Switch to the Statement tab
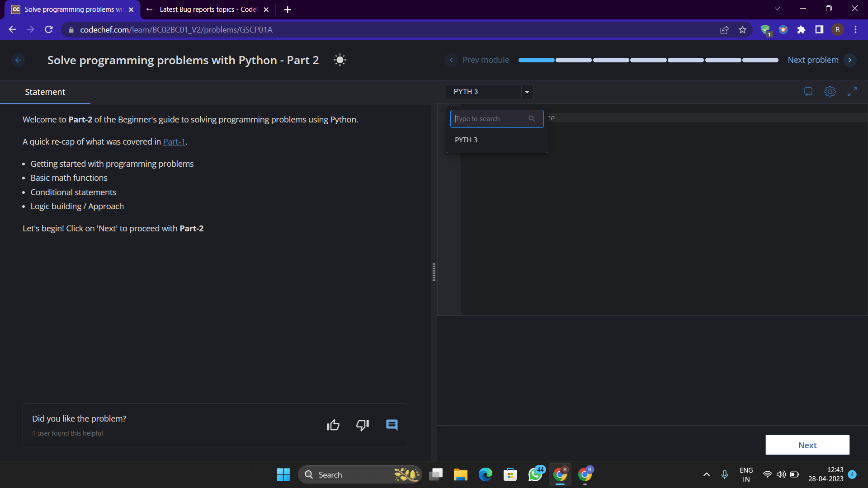Viewport: 868px width, 488px height. [45, 92]
